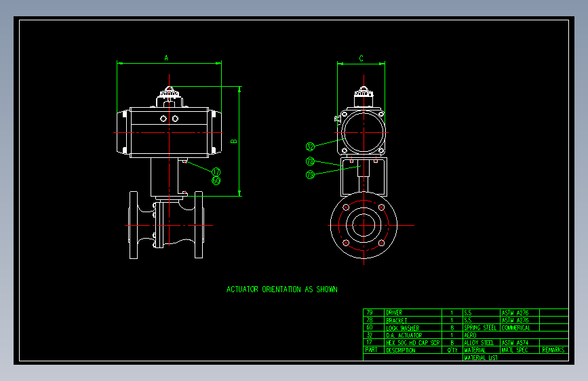Click the DESCRIPTION column header
This screenshot has height=381, width=588.
pos(413,350)
